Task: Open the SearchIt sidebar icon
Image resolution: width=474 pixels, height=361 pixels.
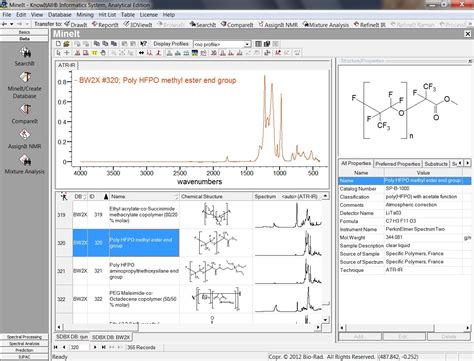Action: pos(25,52)
